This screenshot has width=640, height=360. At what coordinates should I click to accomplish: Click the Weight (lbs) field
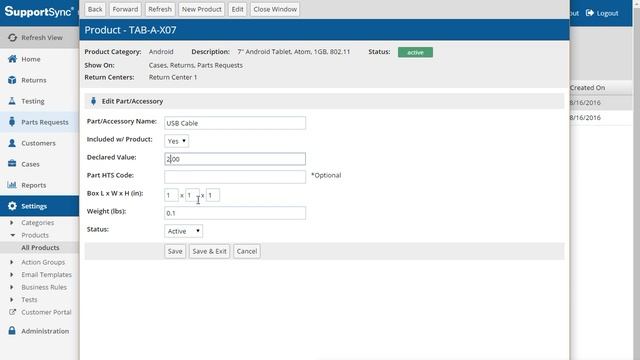[x=235, y=213]
